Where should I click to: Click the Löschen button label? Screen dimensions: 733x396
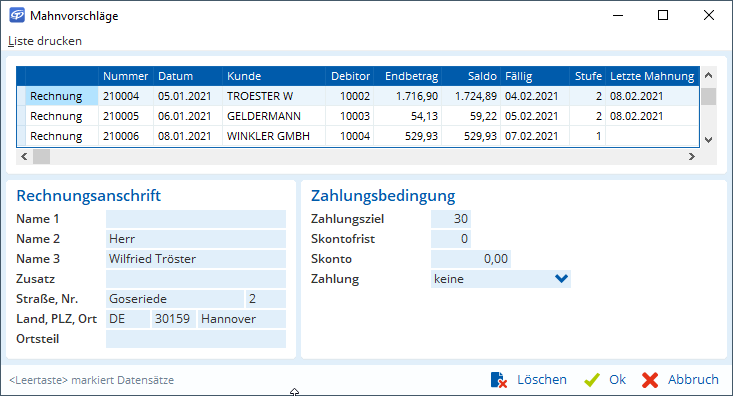(542, 379)
